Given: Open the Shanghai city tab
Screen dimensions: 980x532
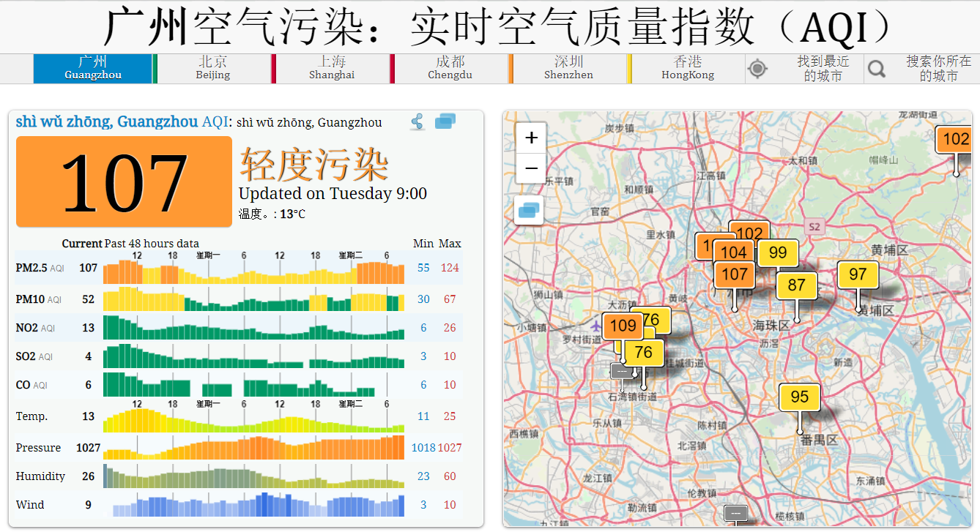Looking at the screenshot, I should tap(331, 68).
